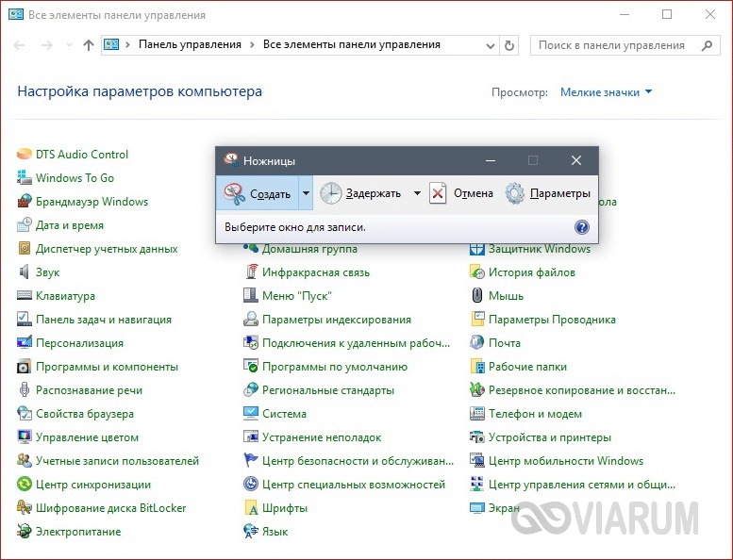The width and height of the screenshot is (733, 560).
Task: Open Программы и компоненты icon
Action: point(25,367)
